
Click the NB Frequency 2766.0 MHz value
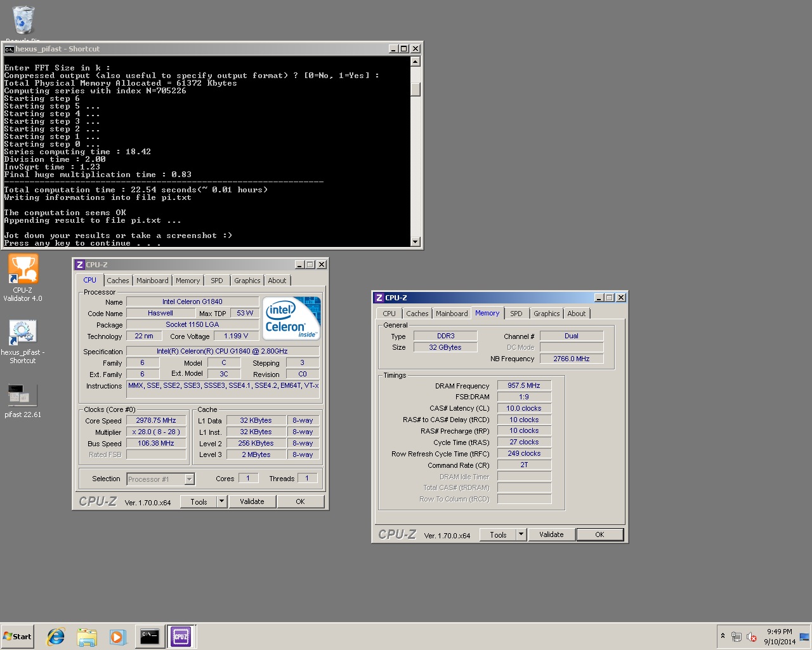coord(572,359)
